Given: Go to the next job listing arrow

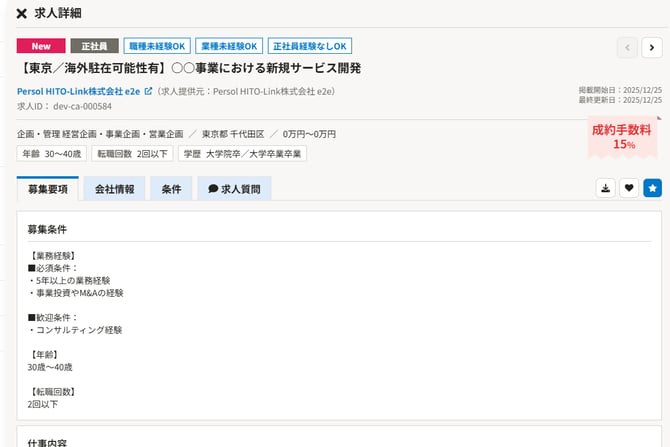Looking at the screenshot, I should [x=651, y=46].
